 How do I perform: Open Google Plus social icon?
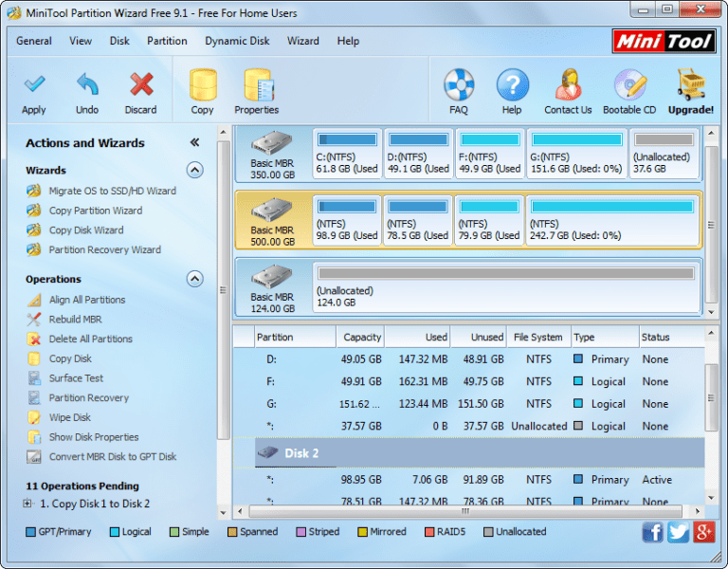point(704,532)
